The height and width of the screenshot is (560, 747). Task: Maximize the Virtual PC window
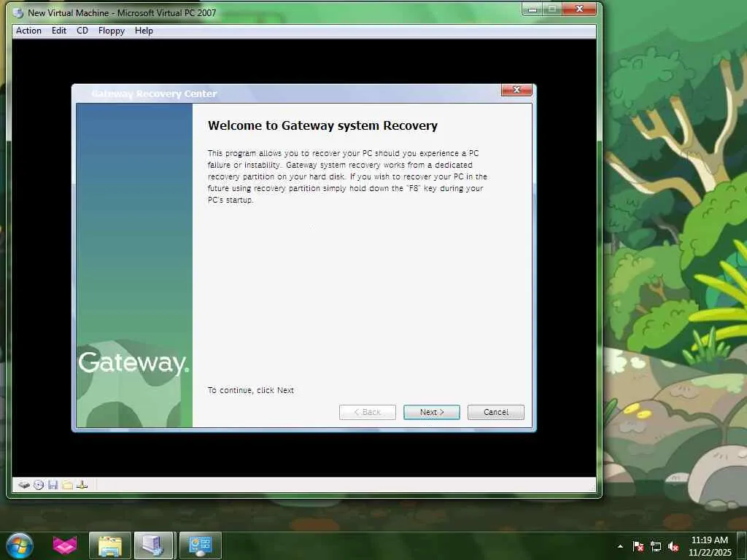pyautogui.click(x=552, y=9)
